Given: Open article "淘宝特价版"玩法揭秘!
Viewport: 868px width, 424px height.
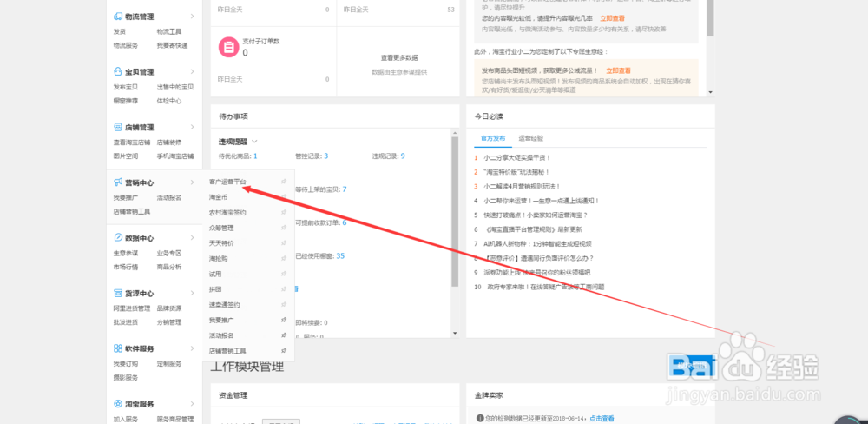Looking at the screenshot, I should click(x=516, y=172).
